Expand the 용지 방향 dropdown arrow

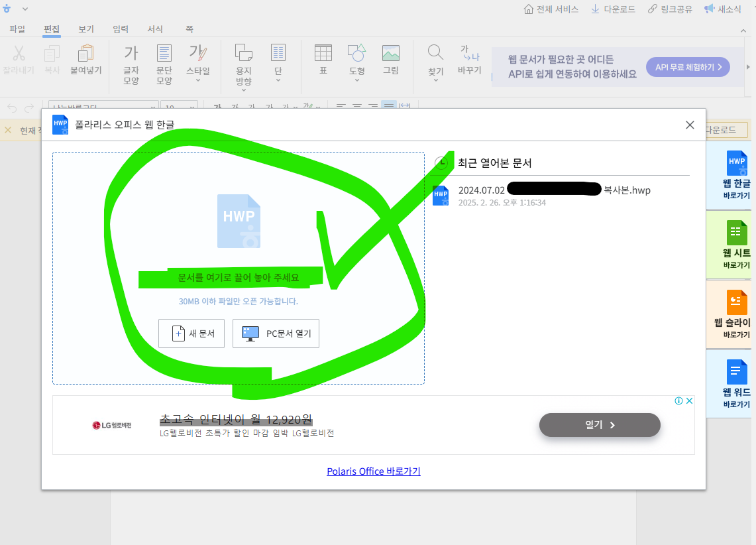(243, 90)
